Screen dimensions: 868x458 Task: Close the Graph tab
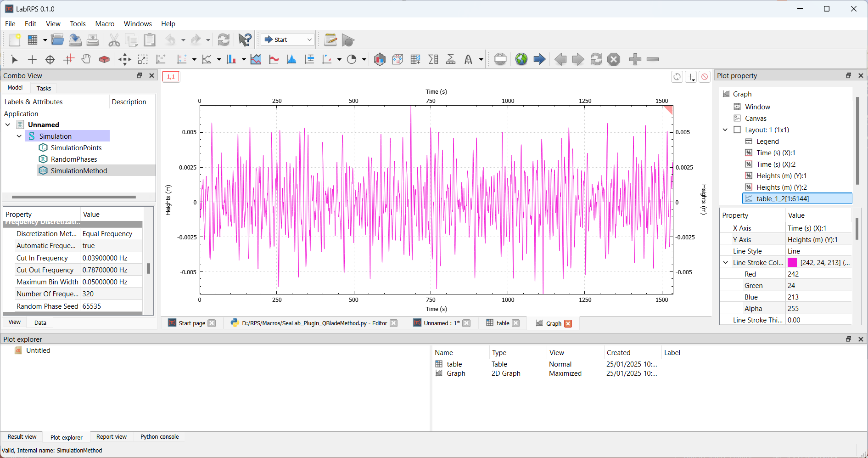coord(568,323)
